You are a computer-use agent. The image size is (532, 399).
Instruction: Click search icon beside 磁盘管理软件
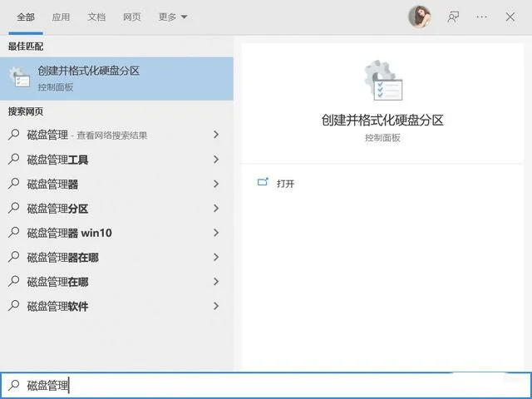pyautogui.click(x=13, y=306)
